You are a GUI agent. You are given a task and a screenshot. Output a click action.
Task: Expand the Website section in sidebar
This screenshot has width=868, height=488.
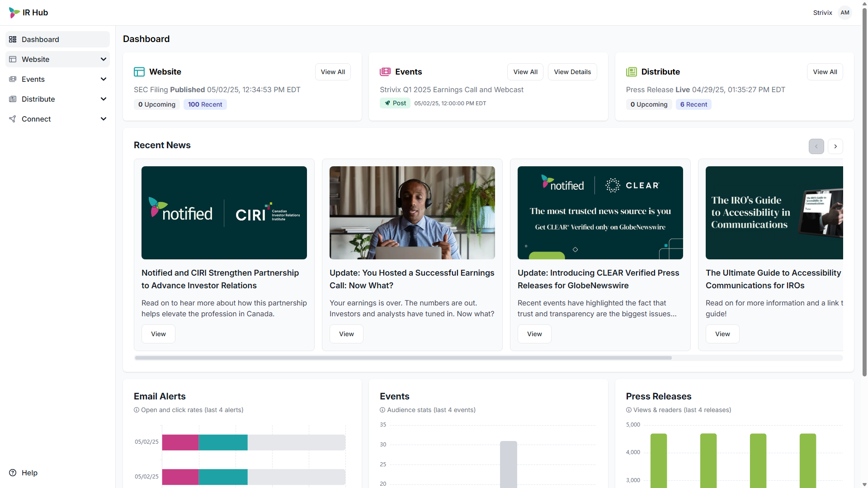click(104, 59)
